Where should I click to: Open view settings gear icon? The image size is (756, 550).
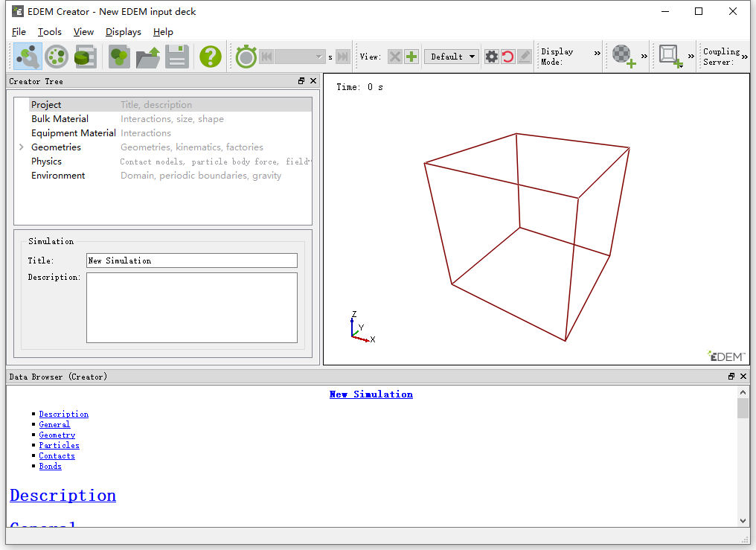(491, 57)
